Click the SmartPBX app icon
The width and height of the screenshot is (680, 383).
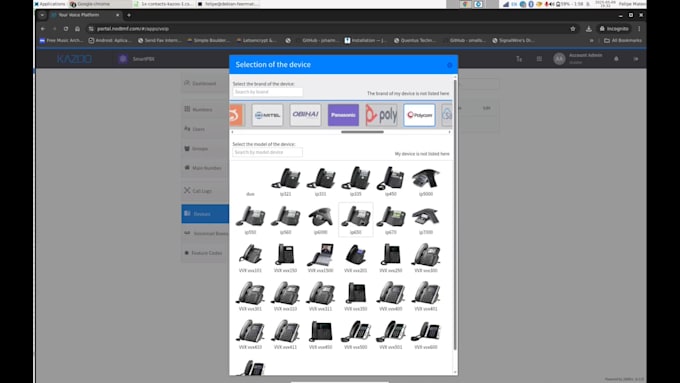[123, 59]
